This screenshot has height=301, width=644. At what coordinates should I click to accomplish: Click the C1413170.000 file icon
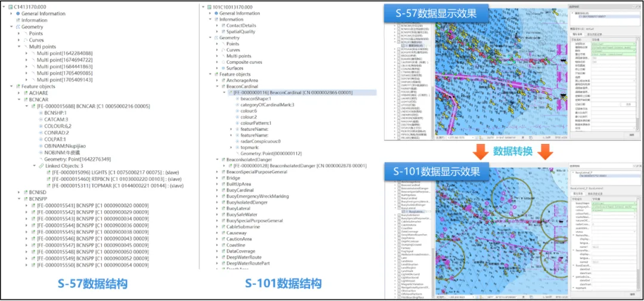10,6
